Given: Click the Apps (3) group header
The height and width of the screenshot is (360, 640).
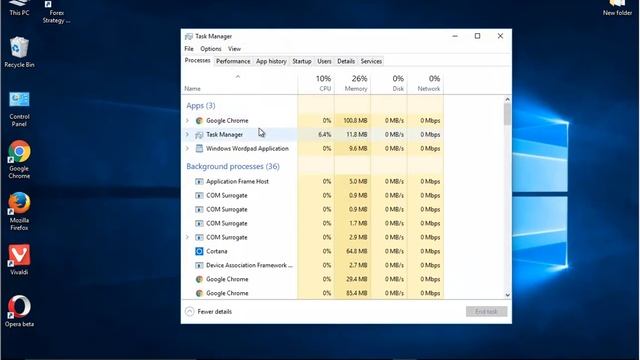Looking at the screenshot, I should [201, 106].
